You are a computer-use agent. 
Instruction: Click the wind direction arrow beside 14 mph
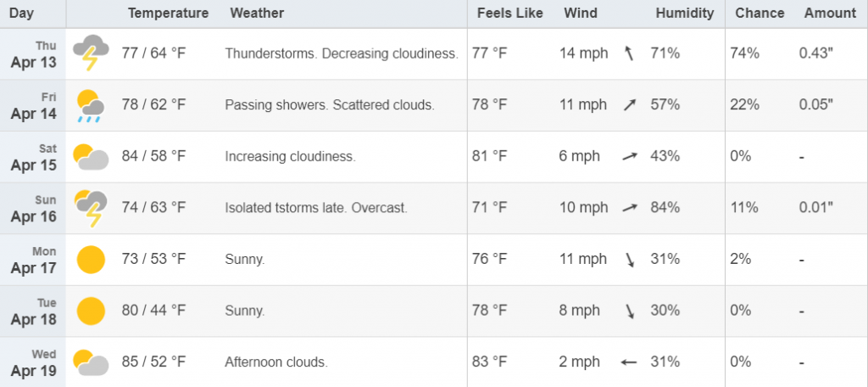coord(628,53)
